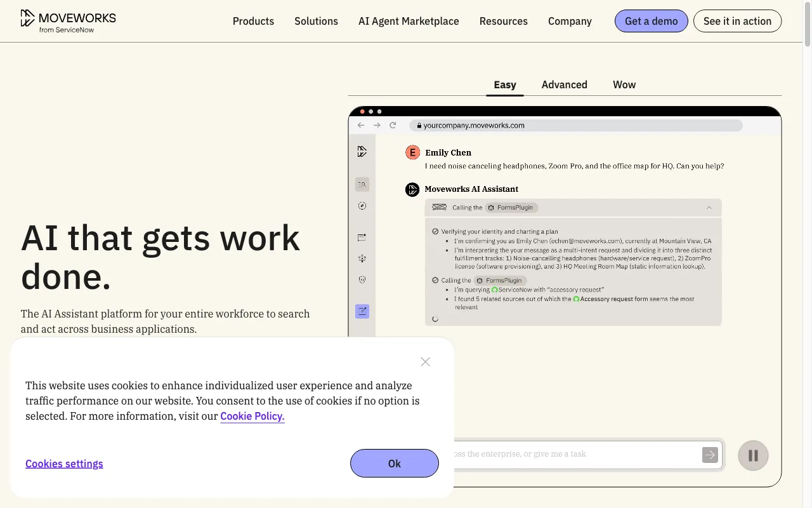Open the Resources menu

tap(504, 21)
